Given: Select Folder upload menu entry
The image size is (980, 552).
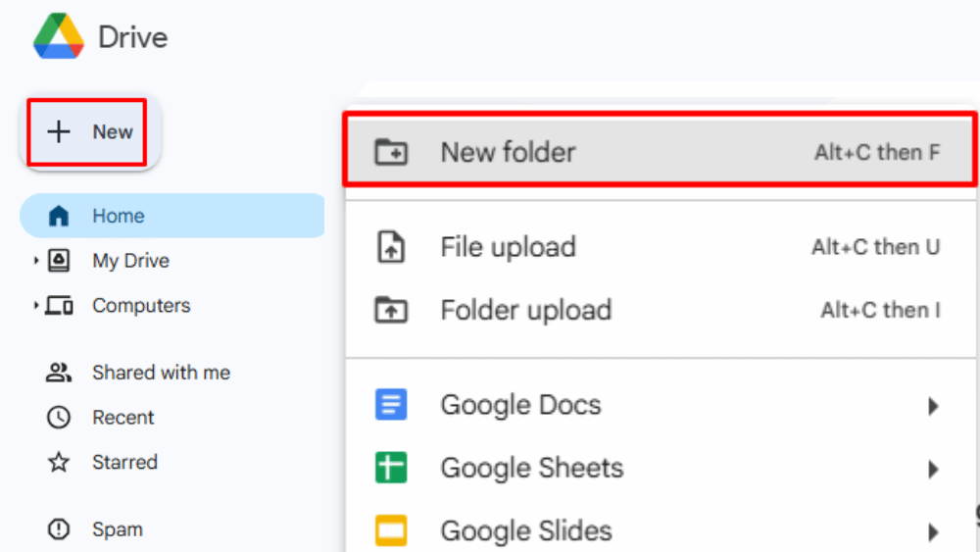Looking at the screenshot, I should (x=661, y=310).
